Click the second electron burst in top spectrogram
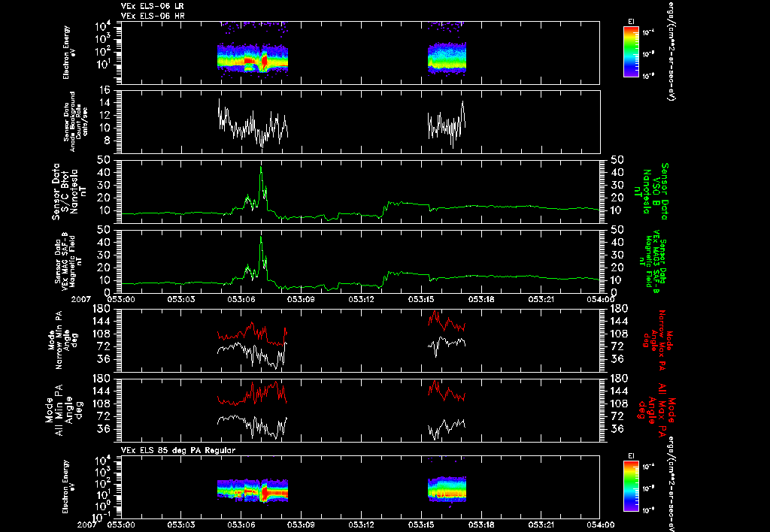 point(447,58)
